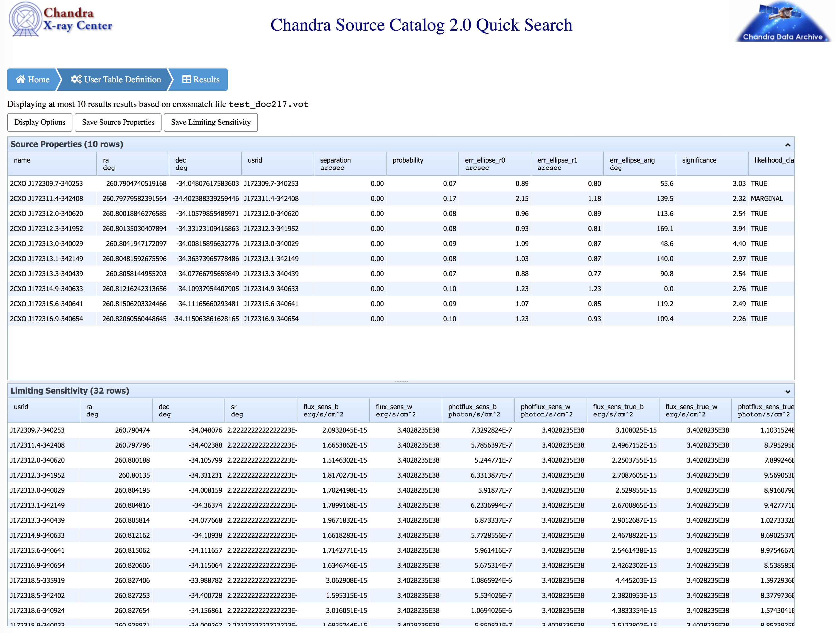
Task: Sort by flux_sens_true_b column header
Action: tap(623, 411)
